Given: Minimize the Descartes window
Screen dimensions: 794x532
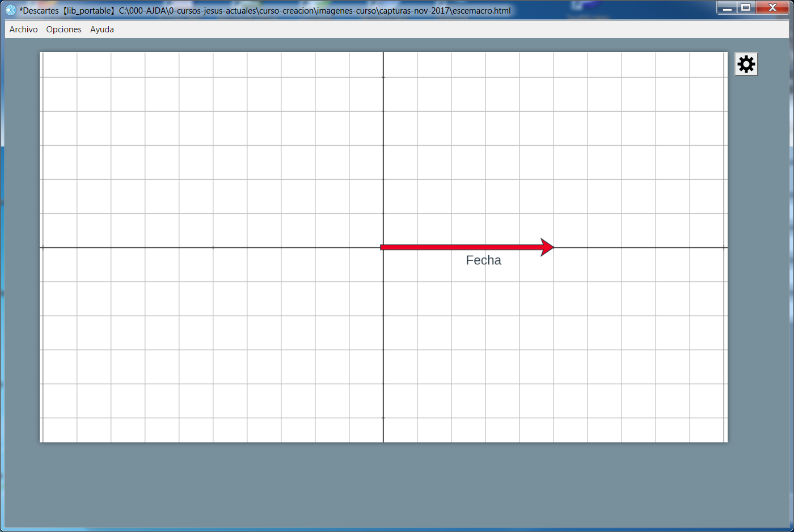Looking at the screenshot, I should click(727, 8).
